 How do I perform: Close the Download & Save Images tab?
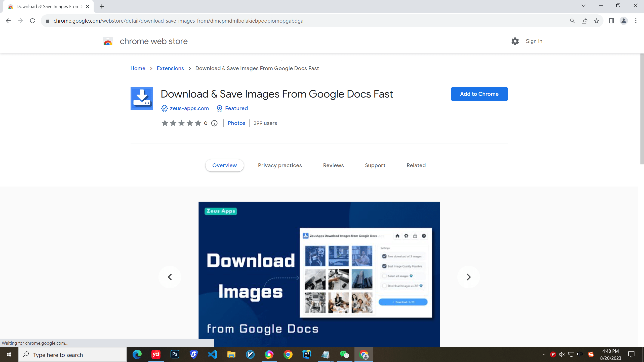pos(88,7)
